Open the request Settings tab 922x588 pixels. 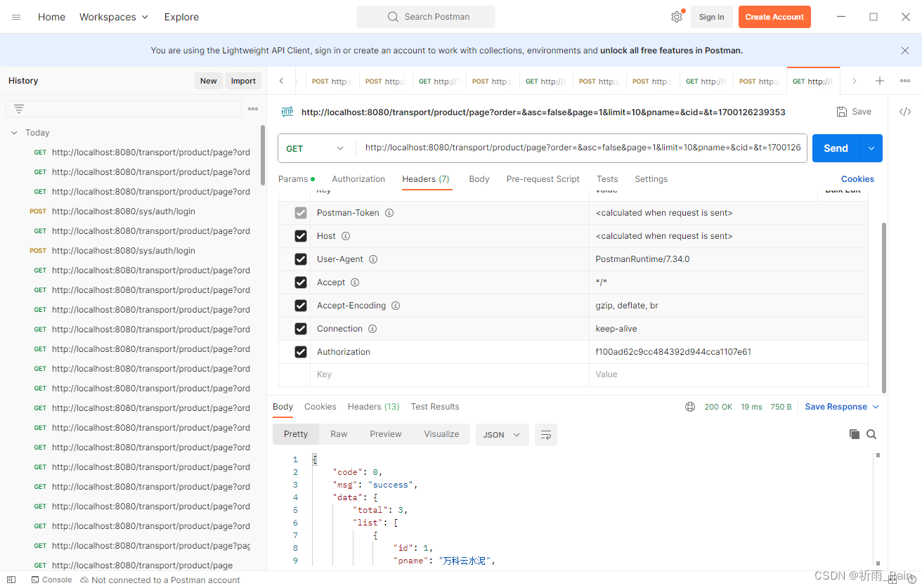[651, 179]
